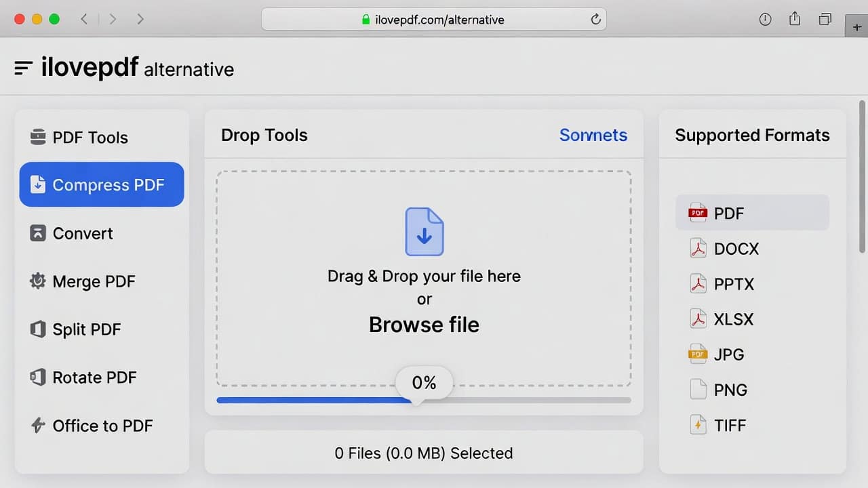Go back using the browser back chevron
The width and height of the screenshot is (868, 488).
coord(84,19)
